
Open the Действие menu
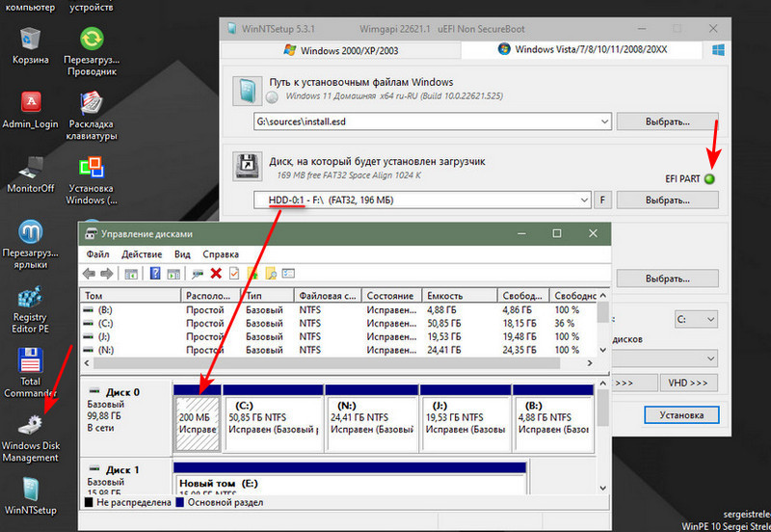click(x=142, y=254)
